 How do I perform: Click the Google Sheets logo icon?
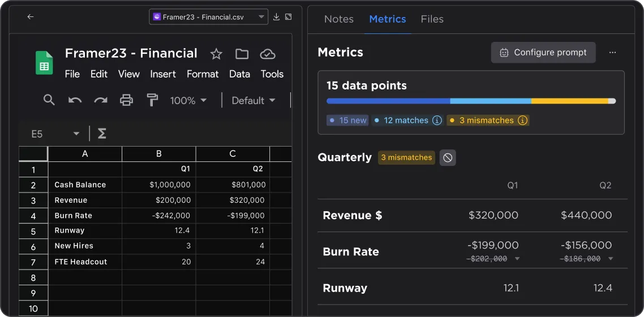click(x=44, y=63)
